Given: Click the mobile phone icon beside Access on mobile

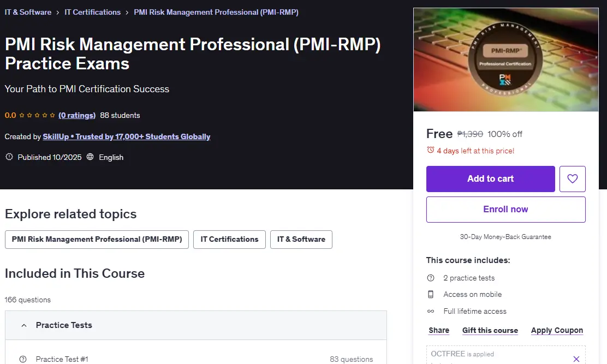Looking at the screenshot, I should click(x=431, y=294).
